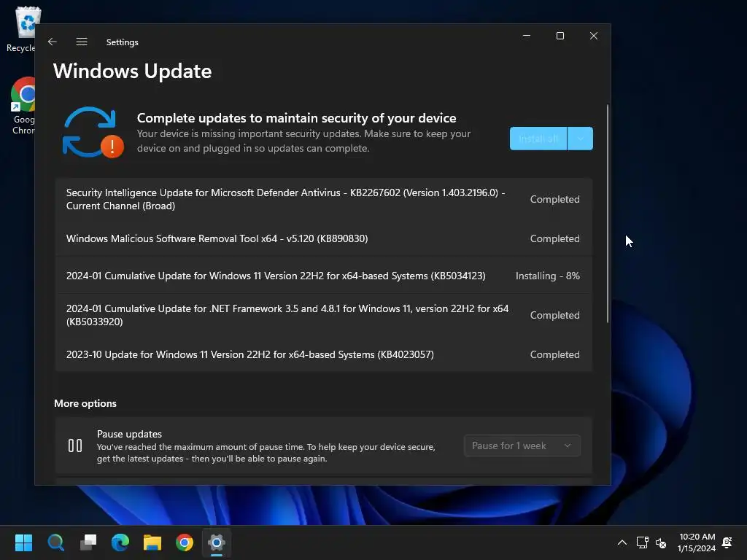Open the Settings hamburger navigation menu
Viewport: 747px width, 560px height.
pos(82,42)
